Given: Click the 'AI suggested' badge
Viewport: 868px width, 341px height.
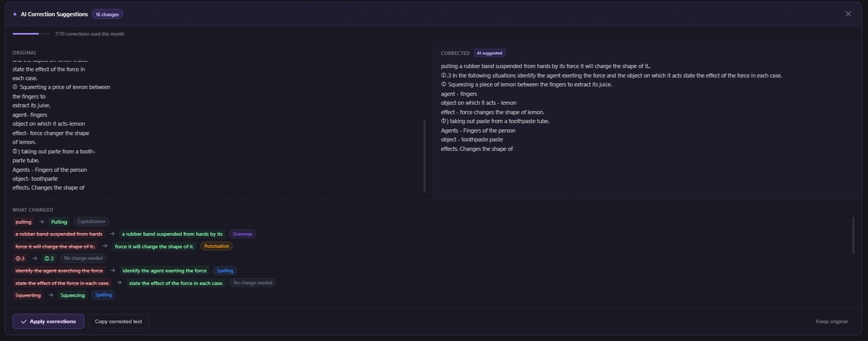Looking at the screenshot, I should click(x=489, y=53).
